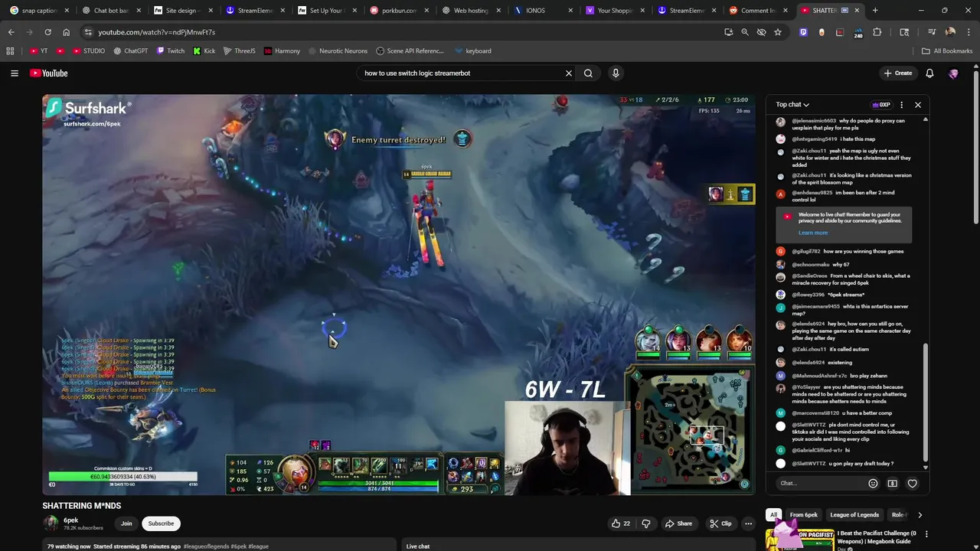Open the zoom magnifier in address bar
Image resolution: width=980 pixels, height=551 pixels.
(x=745, y=32)
